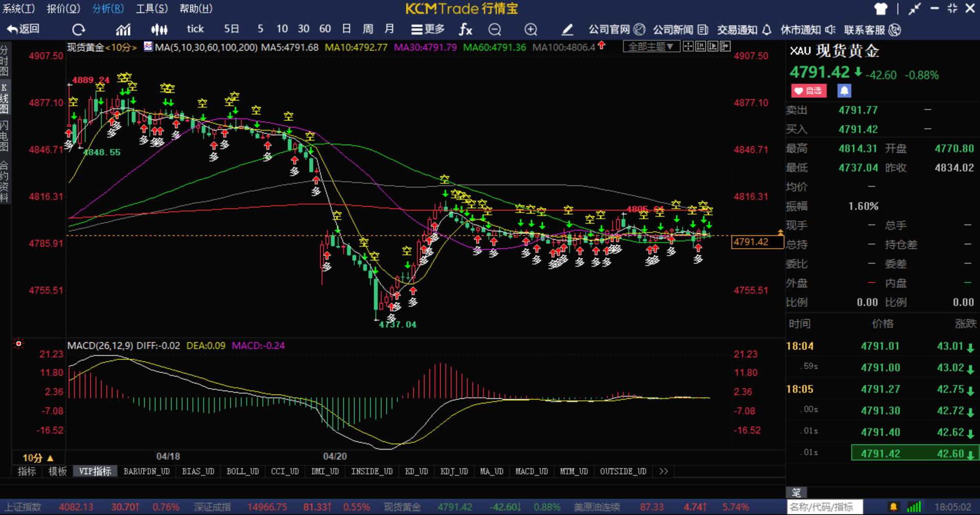Refresh the chart data

(x=78, y=30)
